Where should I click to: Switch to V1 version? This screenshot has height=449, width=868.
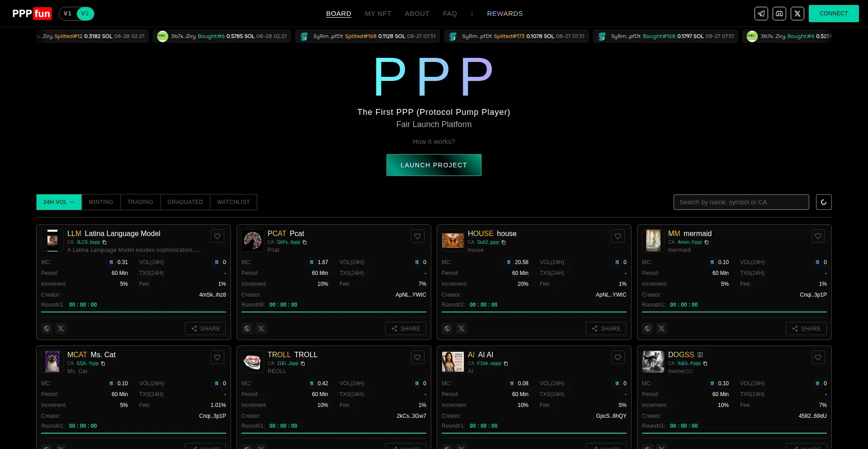tap(68, 14)
